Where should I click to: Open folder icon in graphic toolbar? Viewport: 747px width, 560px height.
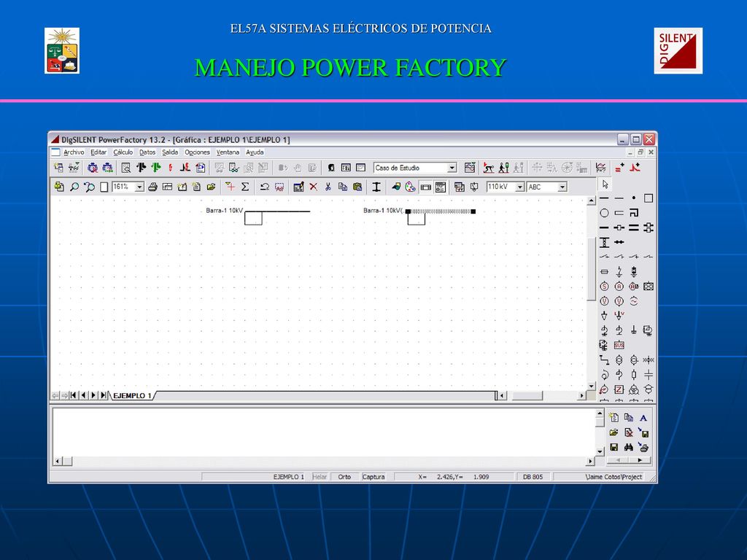coord(211,187)
